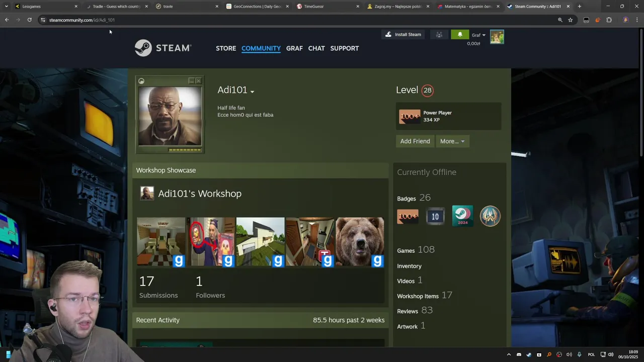Open the Chrome three-dot menu
The image size is (644, 362).
pos(637,20)
